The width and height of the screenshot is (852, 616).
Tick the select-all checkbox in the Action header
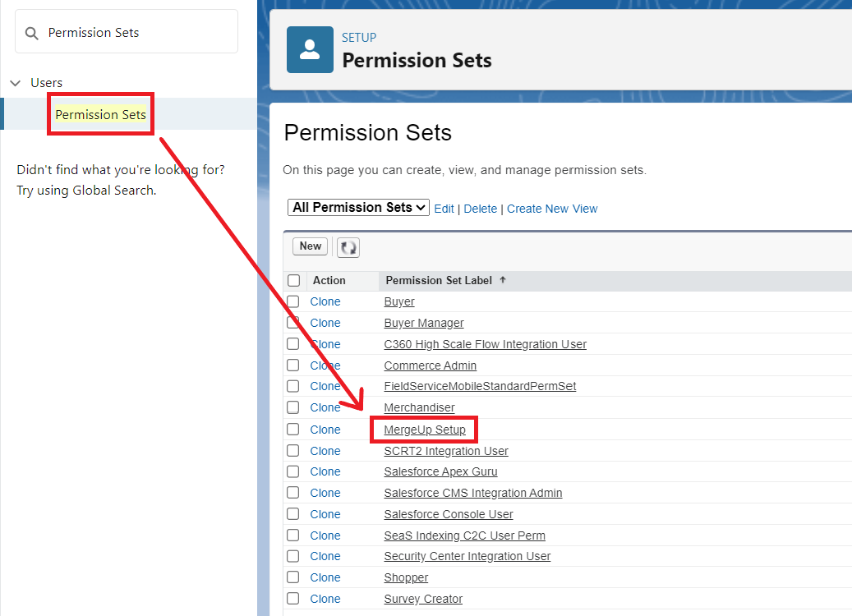(294, 280)
